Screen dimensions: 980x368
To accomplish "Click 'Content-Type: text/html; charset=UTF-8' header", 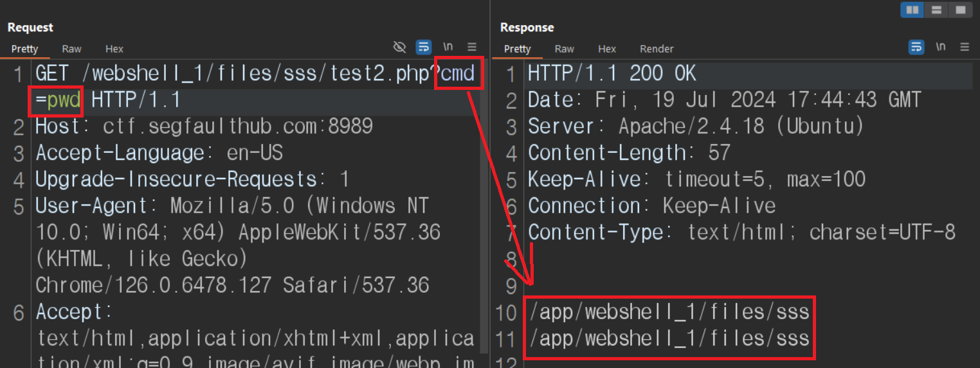I will tap(741, 232).
